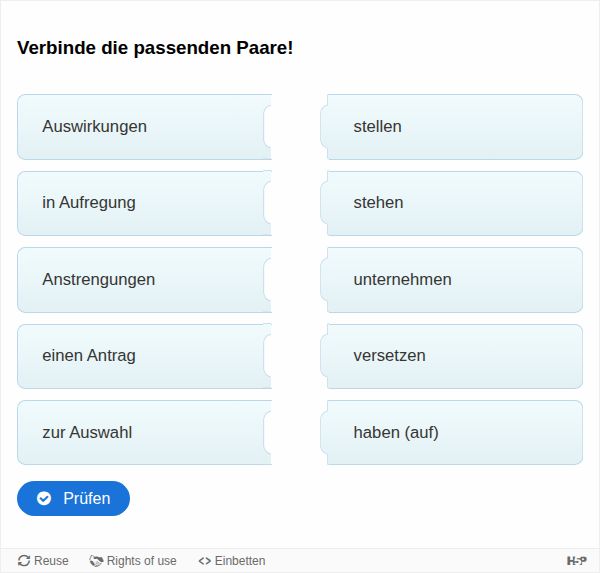
Task: Choose the "stellen" answer card
Action: 454,127
